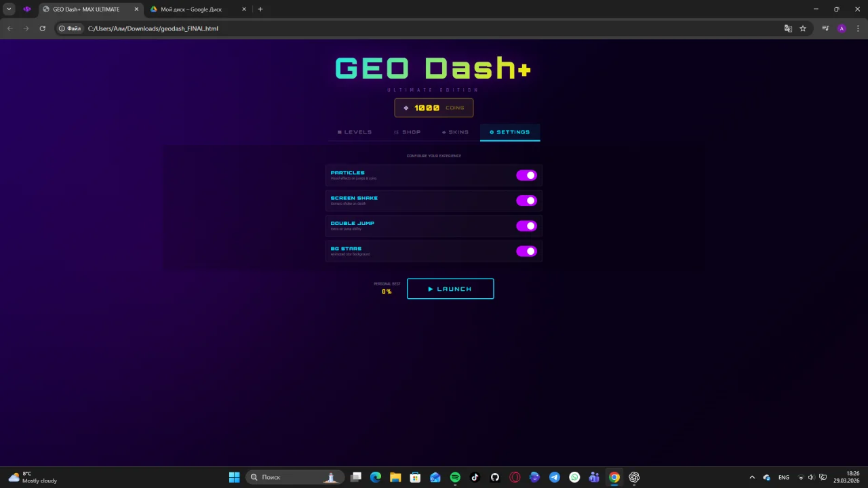Image resolution: width=868 pixels, height=488 pixels.
Task: Open the tab search dropdown arrow
Action: point(9,9)
